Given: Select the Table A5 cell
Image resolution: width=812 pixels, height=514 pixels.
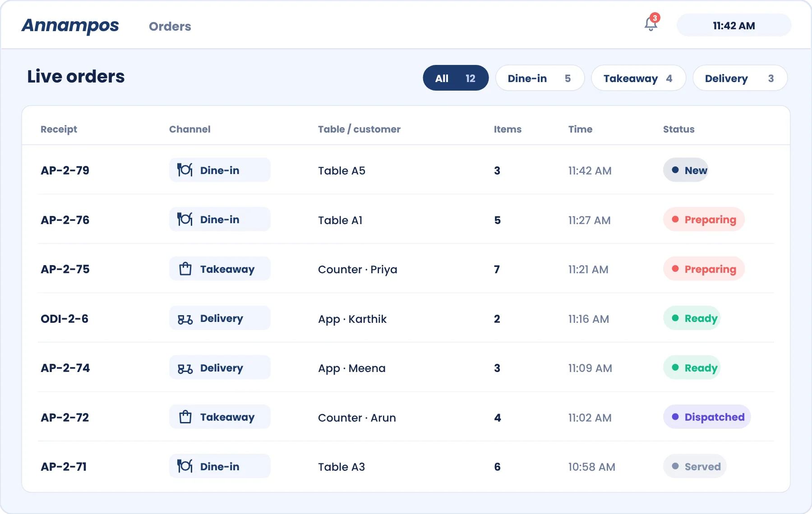Looking at the screenshot, I should (x=341, y=170).
